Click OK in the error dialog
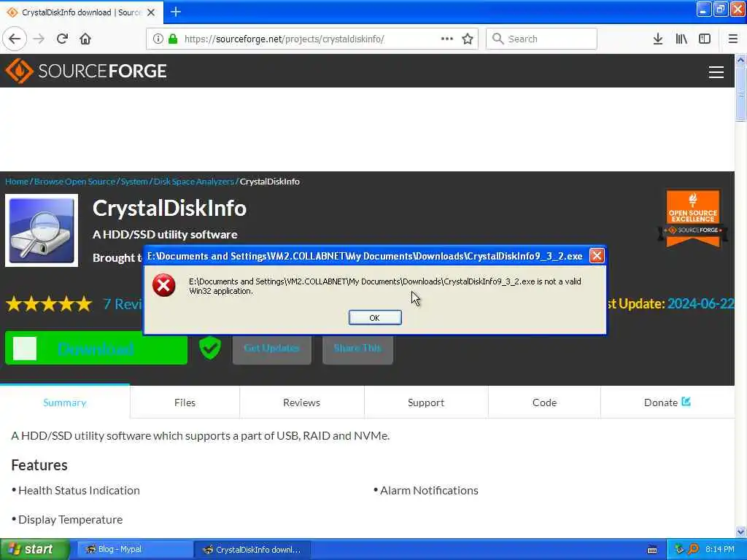 (375, 318)
